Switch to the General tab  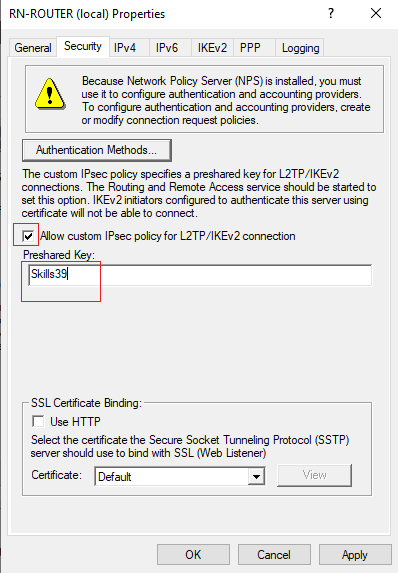[x=33, y=48]
